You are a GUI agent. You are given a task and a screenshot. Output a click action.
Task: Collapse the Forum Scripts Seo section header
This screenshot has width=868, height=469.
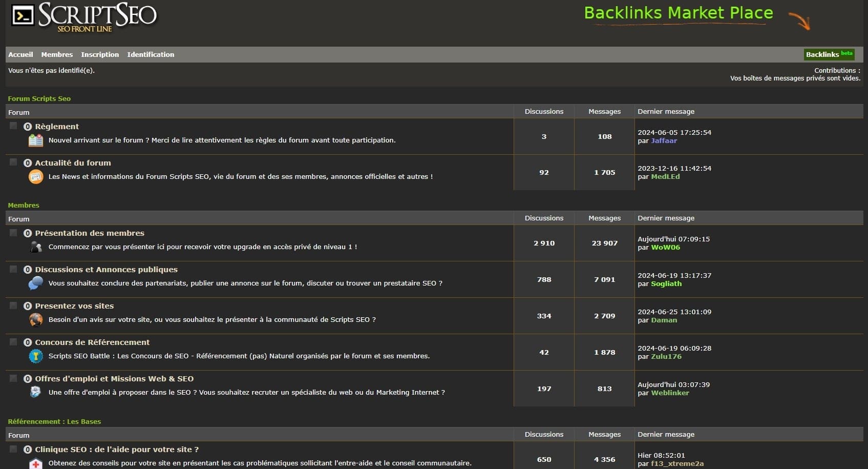39,98
